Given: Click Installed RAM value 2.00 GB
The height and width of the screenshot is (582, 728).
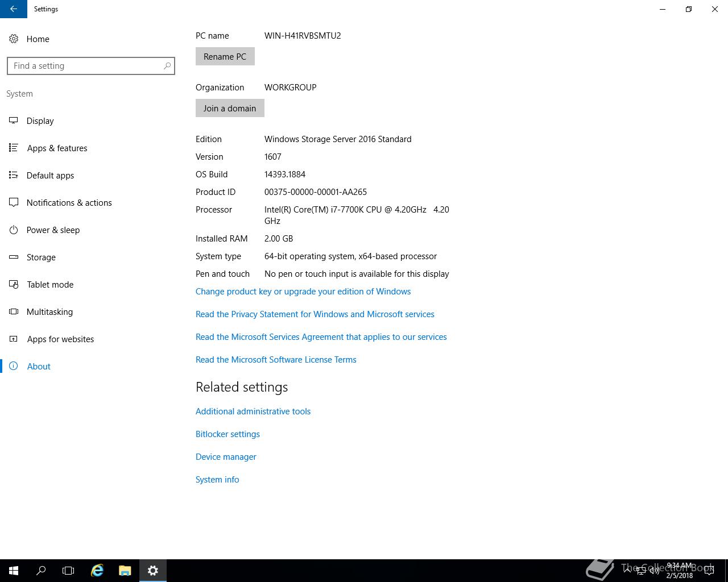Looking at the screenshot, I should click(x=279, y=239).
